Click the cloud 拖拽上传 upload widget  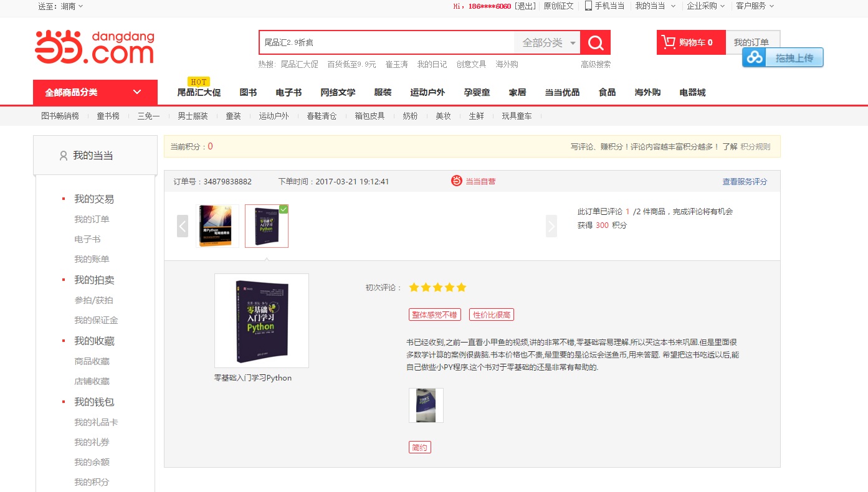coord(783,57)
